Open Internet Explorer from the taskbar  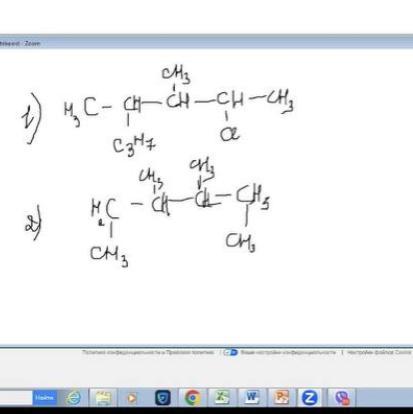coord(74,398)
